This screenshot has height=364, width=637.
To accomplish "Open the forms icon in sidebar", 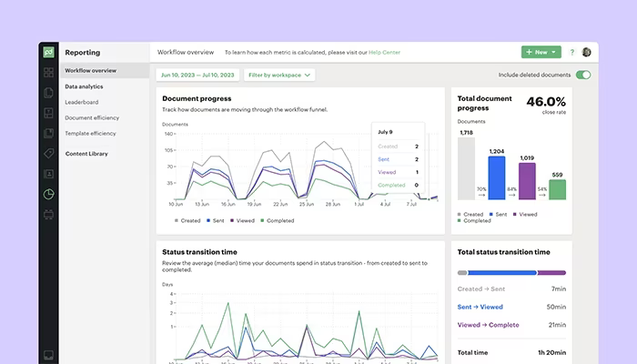I will 49,133.
